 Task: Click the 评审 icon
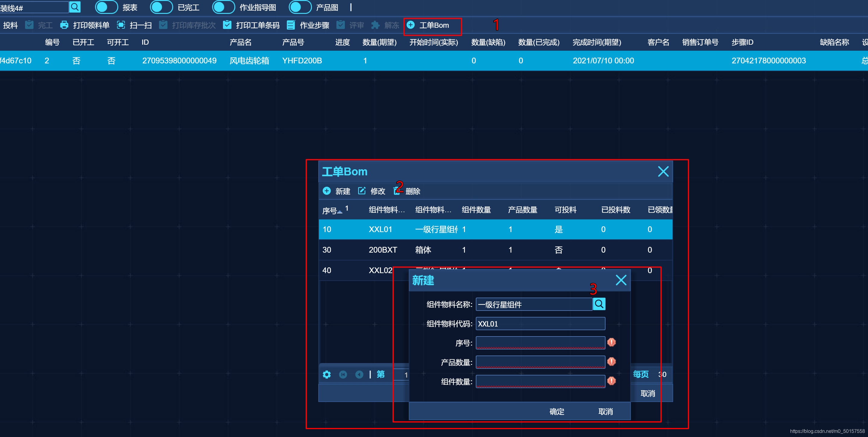point(341,25)
